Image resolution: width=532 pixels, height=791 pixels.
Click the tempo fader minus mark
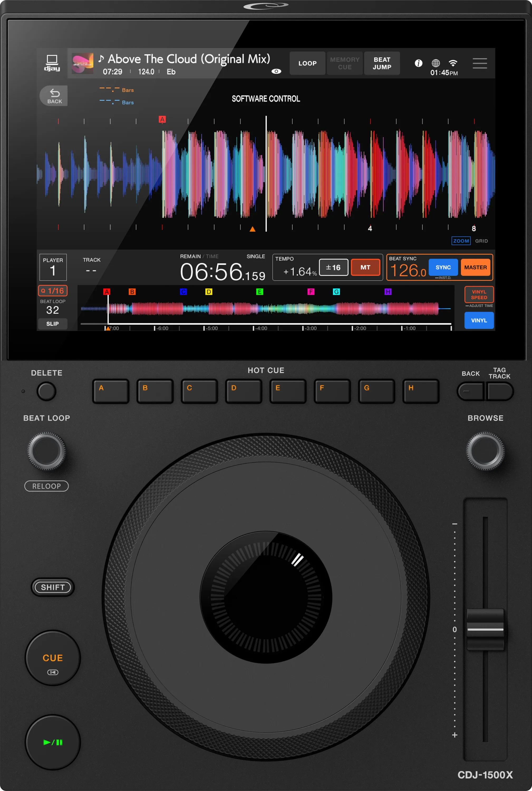point(455,524)
